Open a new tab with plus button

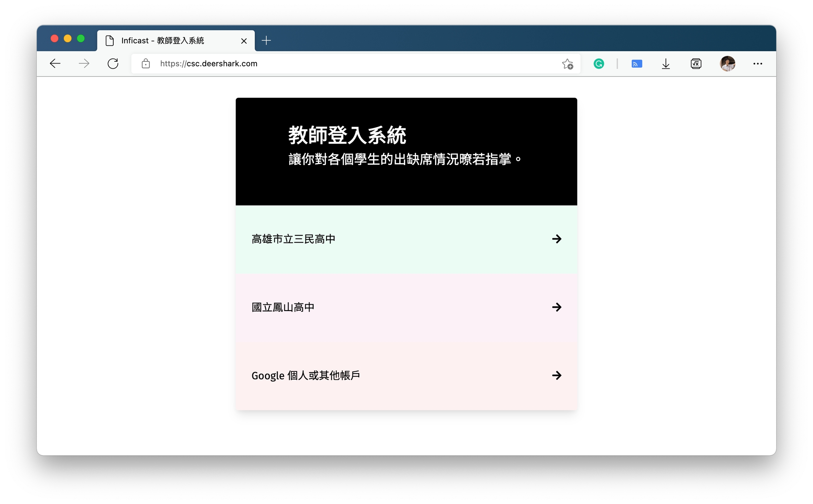pyautogui.click(x=266, y=41)
